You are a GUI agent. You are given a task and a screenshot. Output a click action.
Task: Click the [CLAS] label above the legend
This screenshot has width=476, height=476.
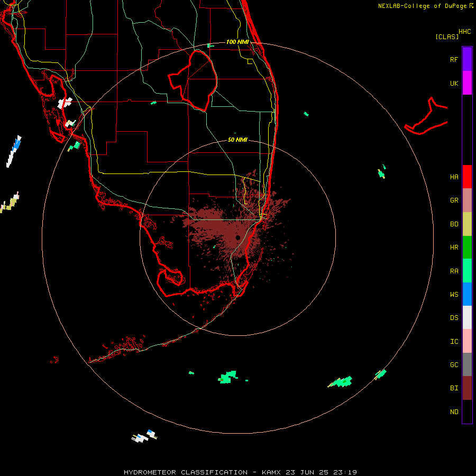447,36
